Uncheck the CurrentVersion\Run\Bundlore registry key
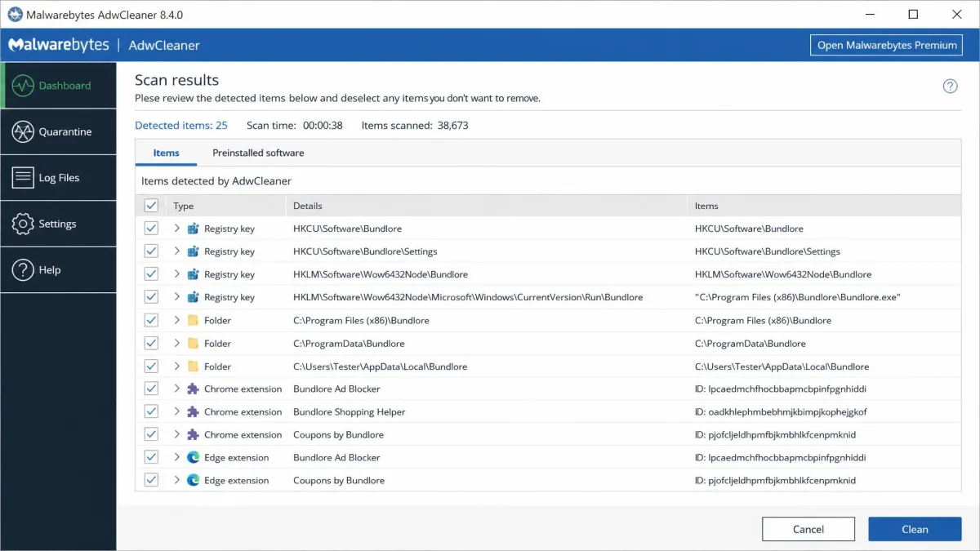 click(x=151, y=297)
